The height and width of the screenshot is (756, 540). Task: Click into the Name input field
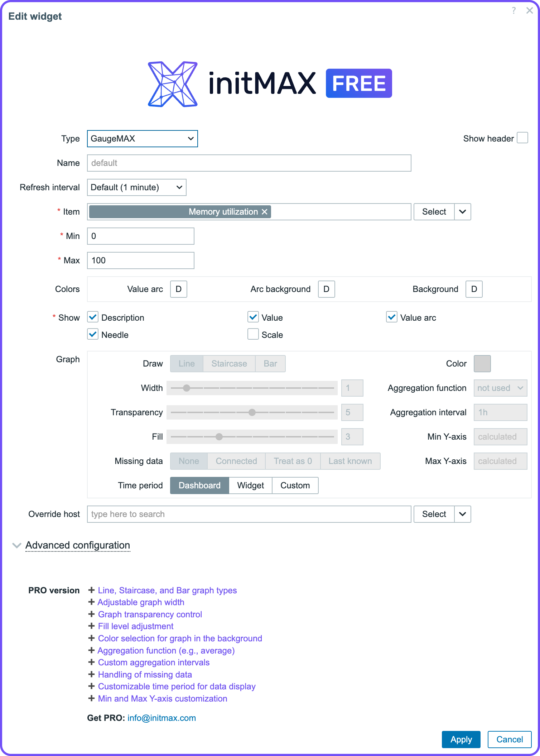[x=249, y=163]
